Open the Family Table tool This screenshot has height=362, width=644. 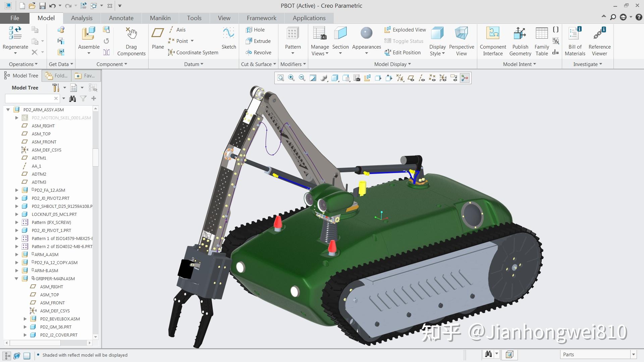[x=541, y=40]
